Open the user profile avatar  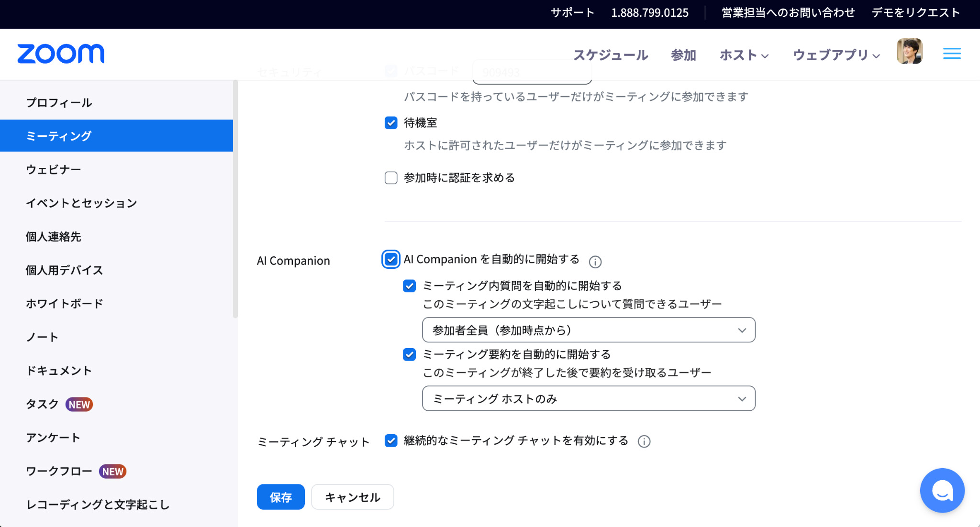910,51
